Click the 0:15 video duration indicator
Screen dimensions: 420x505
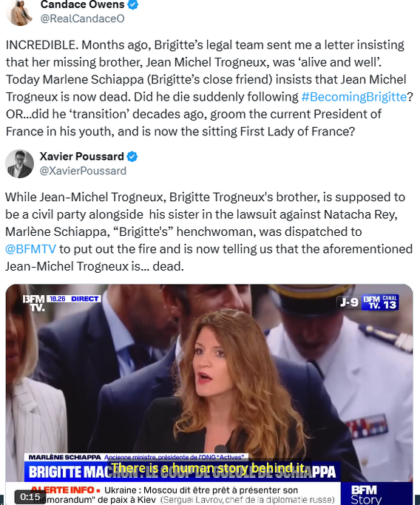coord(30,497)
